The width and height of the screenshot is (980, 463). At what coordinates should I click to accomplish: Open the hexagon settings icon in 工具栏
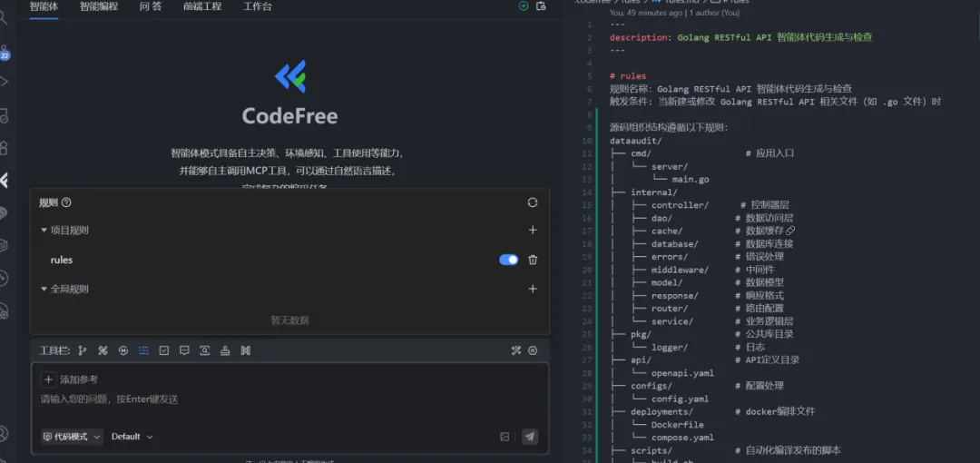(x=533, y=351)
